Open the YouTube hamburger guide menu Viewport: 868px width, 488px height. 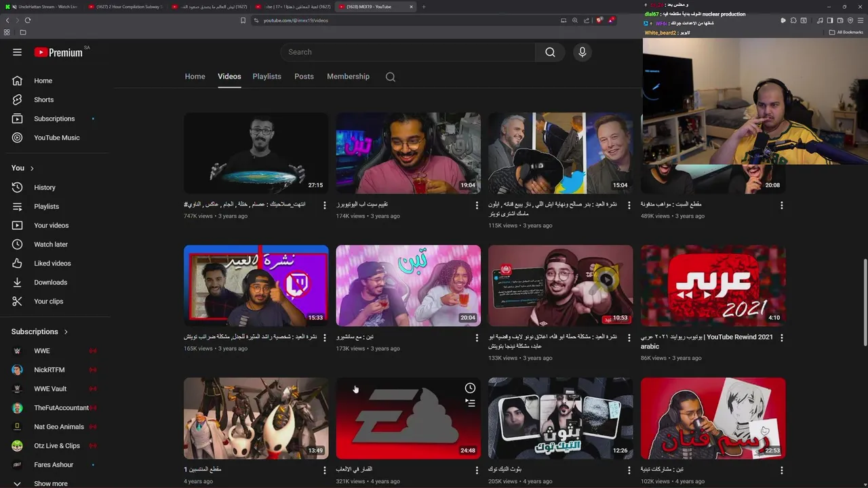pyautogui.click(x=17, y=52)
